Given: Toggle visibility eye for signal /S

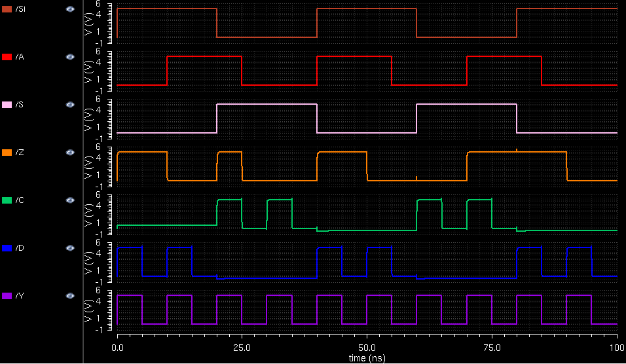Looking at the screenshot, I should (x=70, y=105).
